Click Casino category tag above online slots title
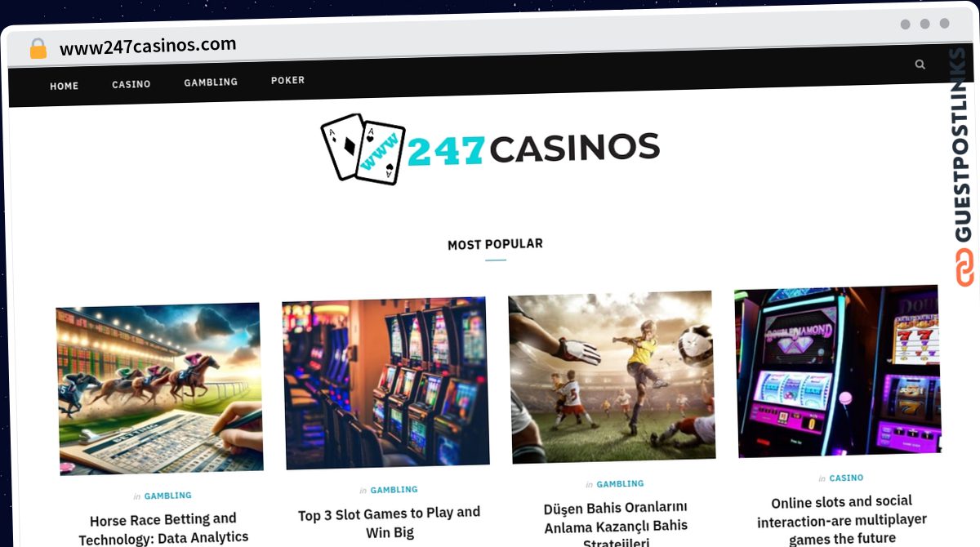Screen dimensions: 980x547 846,478
